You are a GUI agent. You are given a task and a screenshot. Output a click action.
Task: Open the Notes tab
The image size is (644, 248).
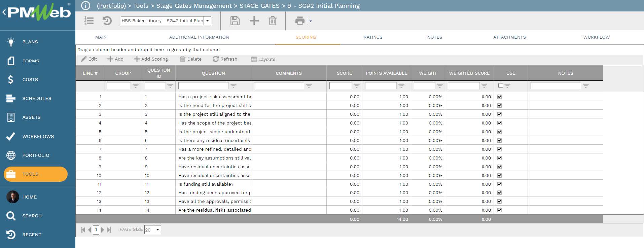[435, 37]
